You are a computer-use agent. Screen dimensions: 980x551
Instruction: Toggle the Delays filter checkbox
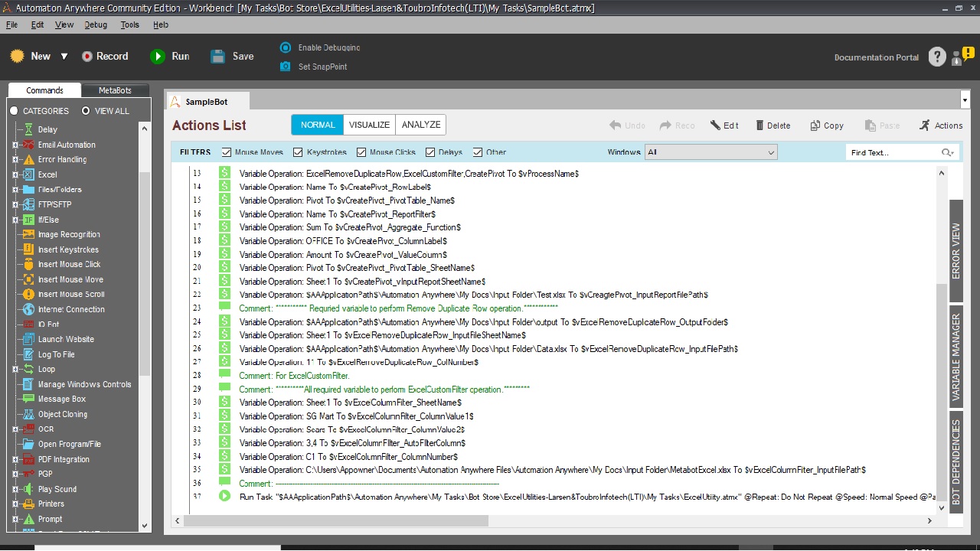[430, 152]
